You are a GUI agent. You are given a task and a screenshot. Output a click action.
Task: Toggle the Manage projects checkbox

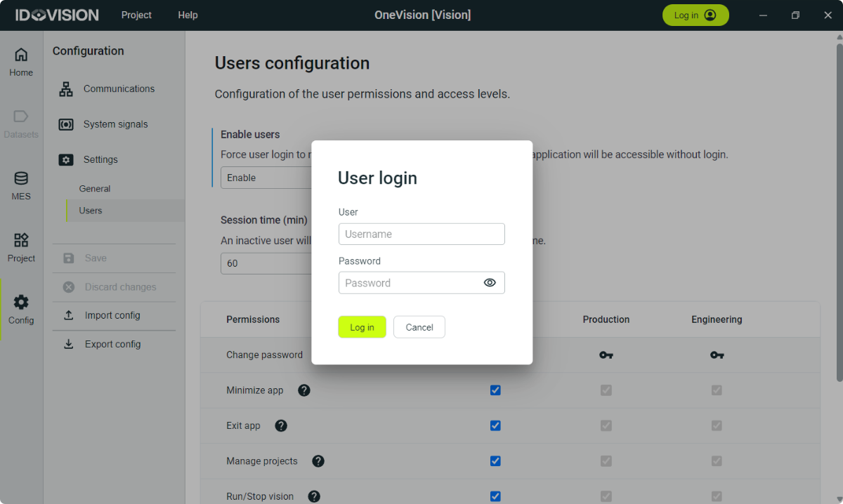coord(495,461)
